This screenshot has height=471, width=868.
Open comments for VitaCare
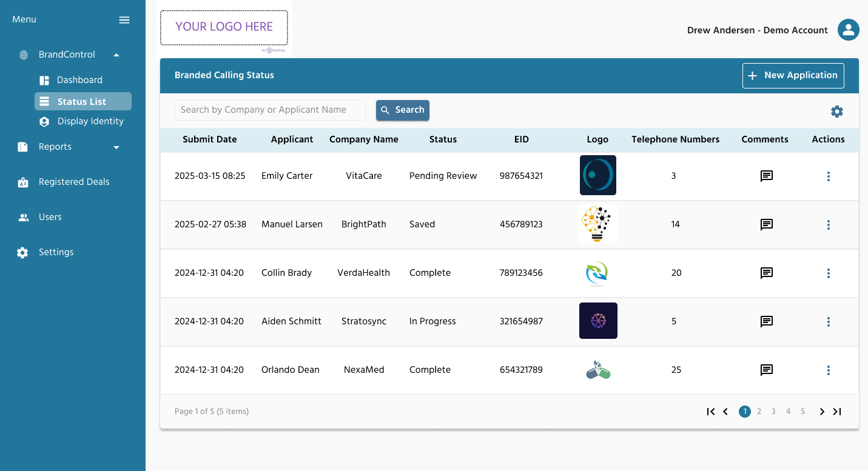point(767,176)
